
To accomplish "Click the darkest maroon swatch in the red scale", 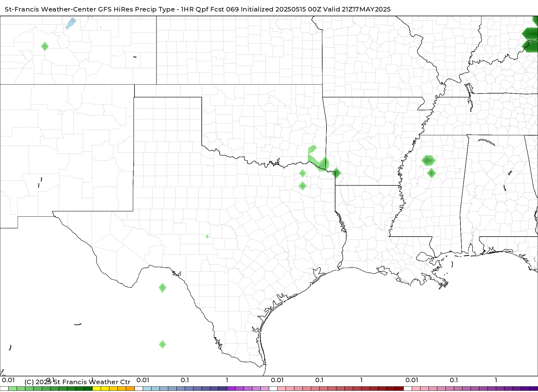I will pos(399,389).
